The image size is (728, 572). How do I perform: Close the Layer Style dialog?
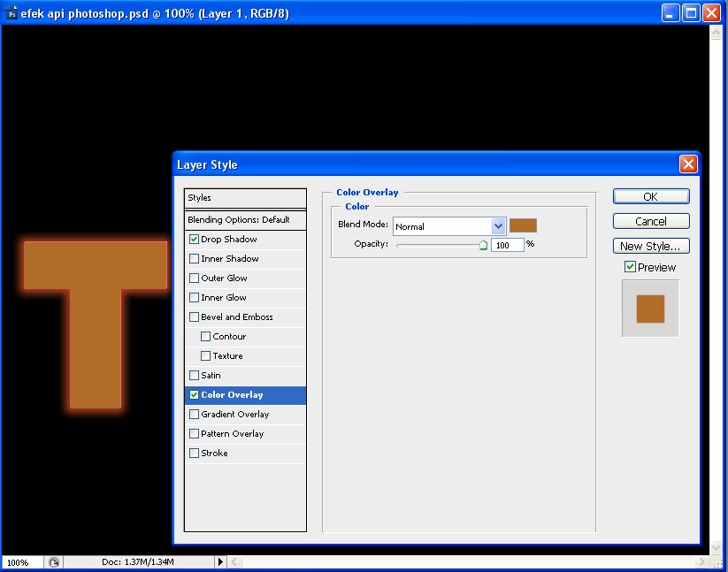pos(688,164)
